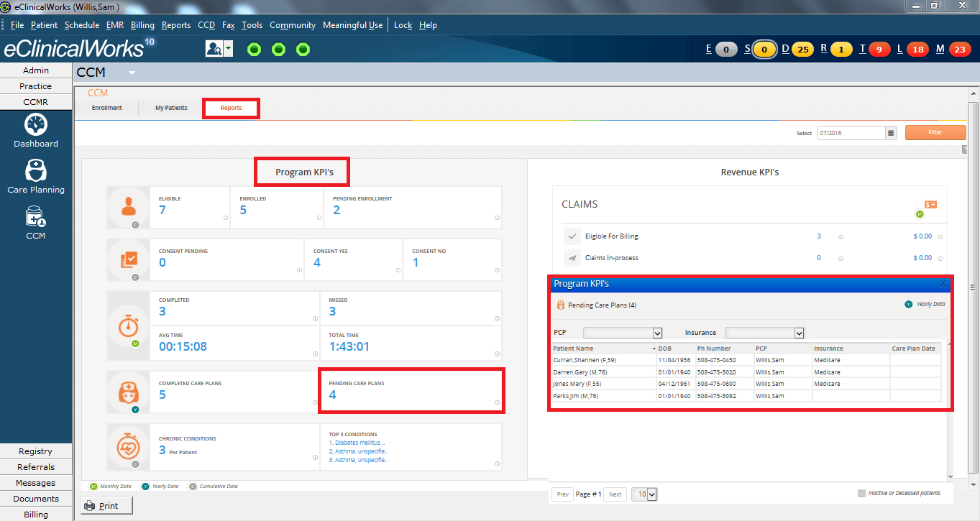Open the Care Planning icon in sidebar
The height and width of the screenshot is (521, 980).
click(x=36, y=170)
